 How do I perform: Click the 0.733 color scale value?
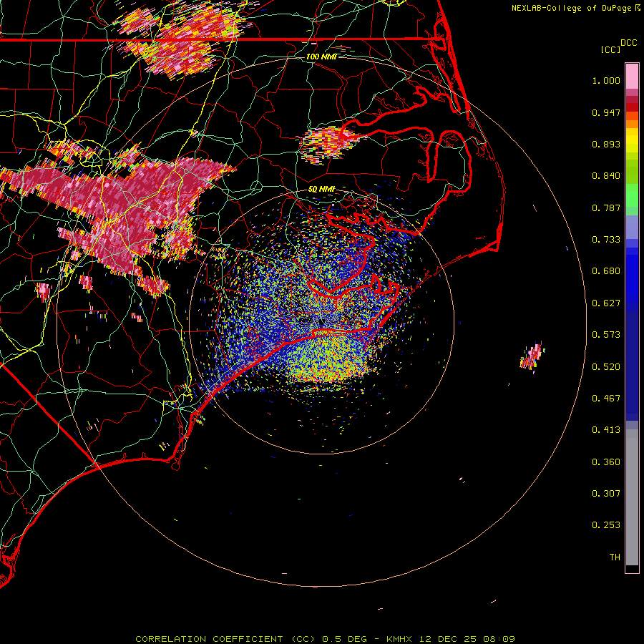tap(606, 240)
